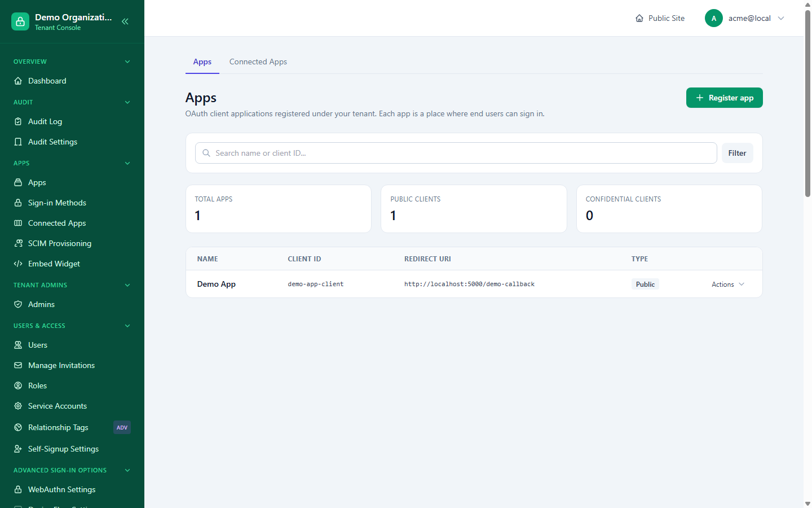
Task: Click the Manage Invitations envelope icon
Action: tap(18, 365)
